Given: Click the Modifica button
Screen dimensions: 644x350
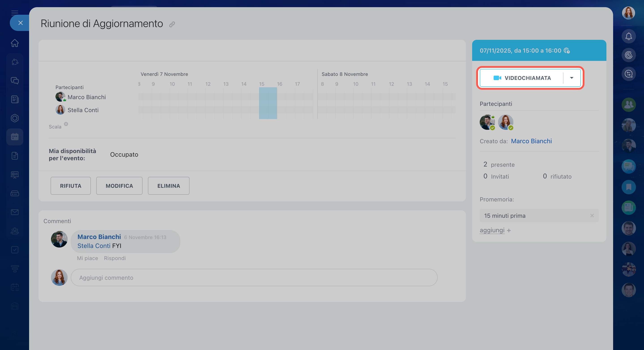Looking at the screenshot, I should point(119,186).
